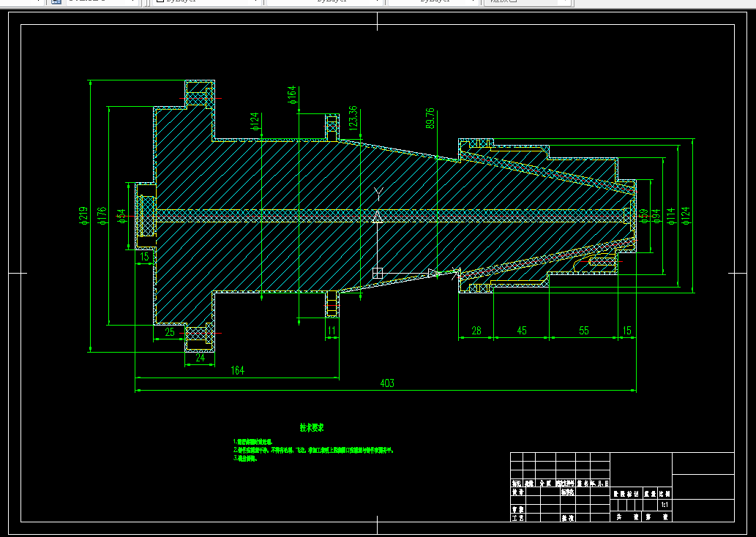This screenshot has height=537, width=756.
Task: Click the 分区 column header in title block
Action: (545, 483)
